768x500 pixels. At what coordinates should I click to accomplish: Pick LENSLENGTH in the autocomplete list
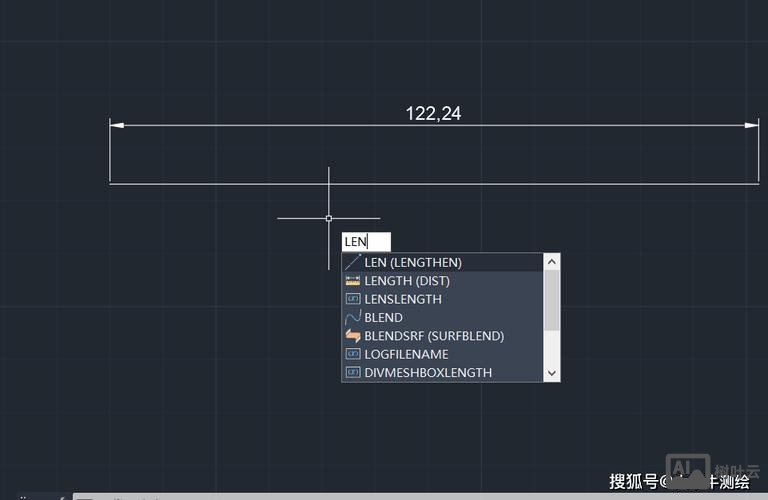pos(442,299)
